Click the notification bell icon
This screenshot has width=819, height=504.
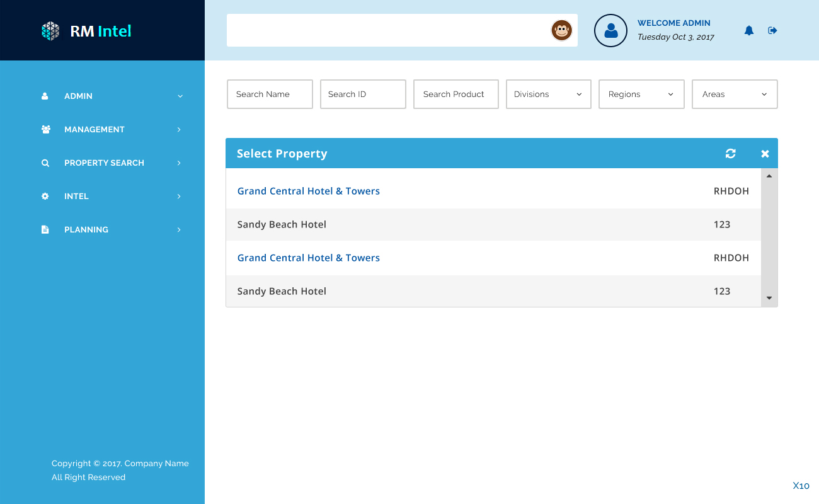tap(749, 30)
